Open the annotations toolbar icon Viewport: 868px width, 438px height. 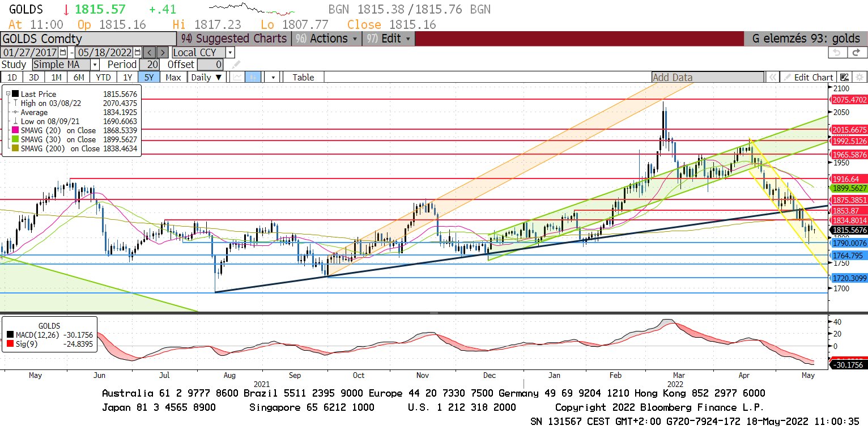click(844, 78)
